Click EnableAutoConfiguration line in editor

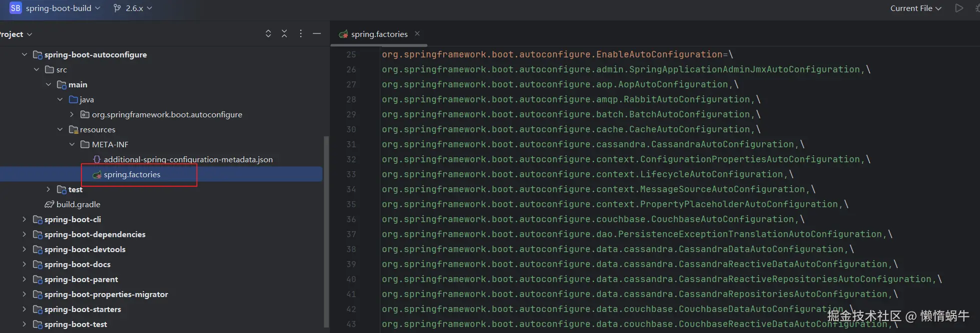[557, 54]
